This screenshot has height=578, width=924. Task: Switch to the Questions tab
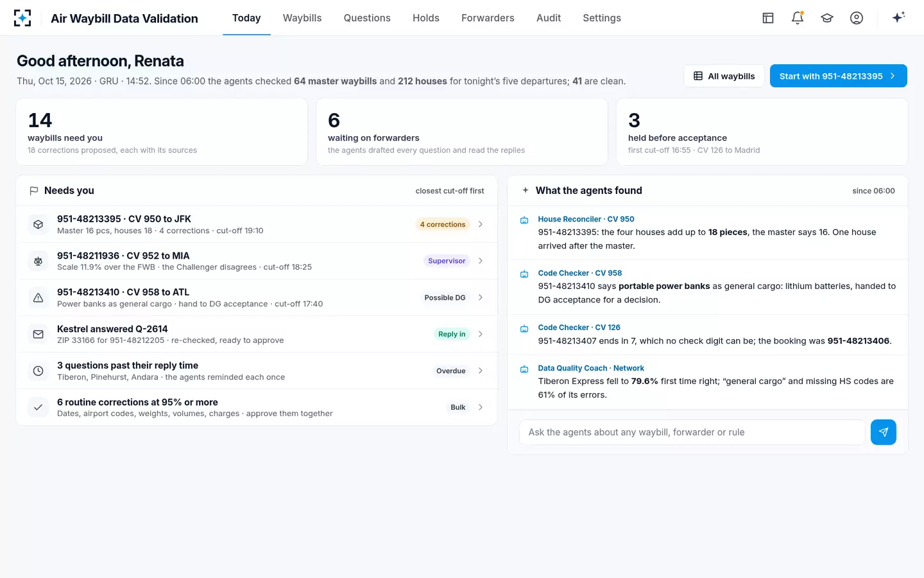[x=367, y=18]
